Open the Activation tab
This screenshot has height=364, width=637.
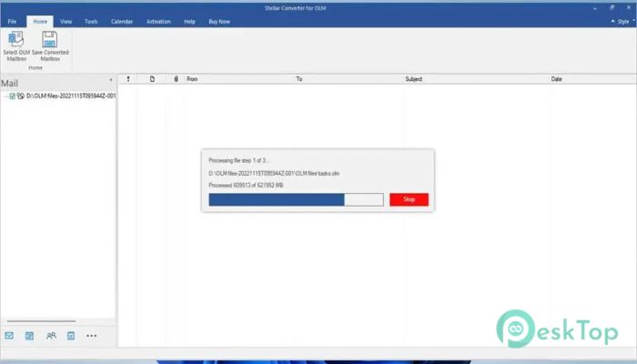pos(158,22)
